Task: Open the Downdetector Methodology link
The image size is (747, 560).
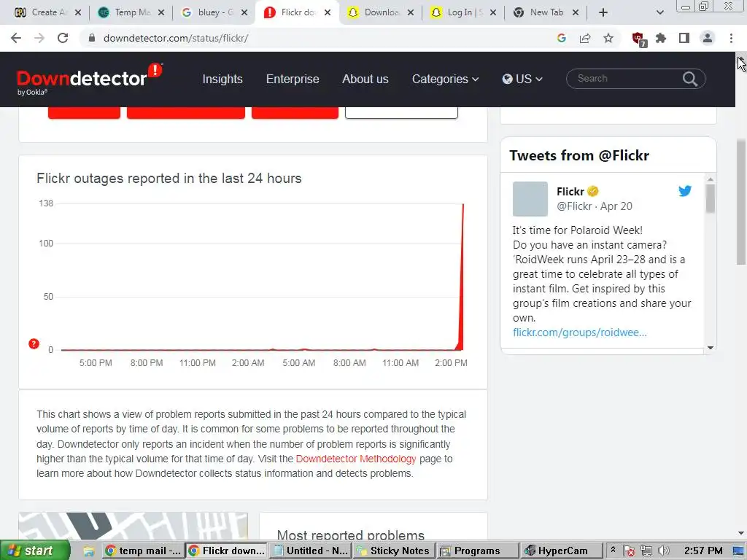Action: pos(356,459)
